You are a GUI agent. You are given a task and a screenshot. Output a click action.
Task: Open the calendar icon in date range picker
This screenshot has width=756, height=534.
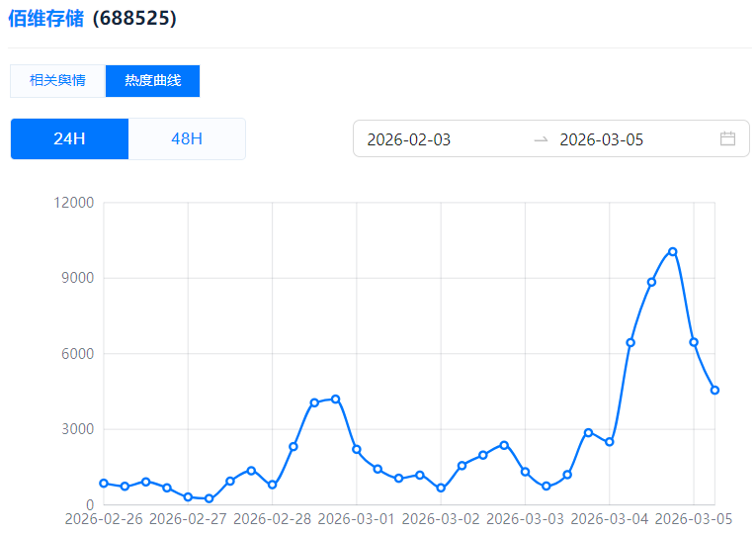point(727,138)
